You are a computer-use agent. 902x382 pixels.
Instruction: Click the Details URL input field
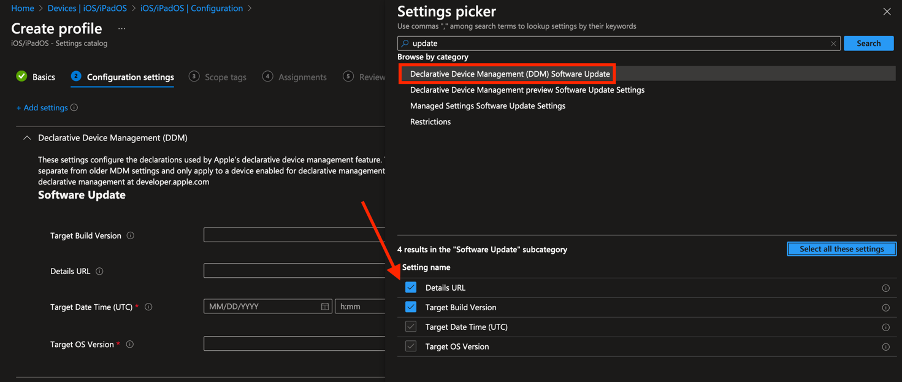[x=294, y=270]
